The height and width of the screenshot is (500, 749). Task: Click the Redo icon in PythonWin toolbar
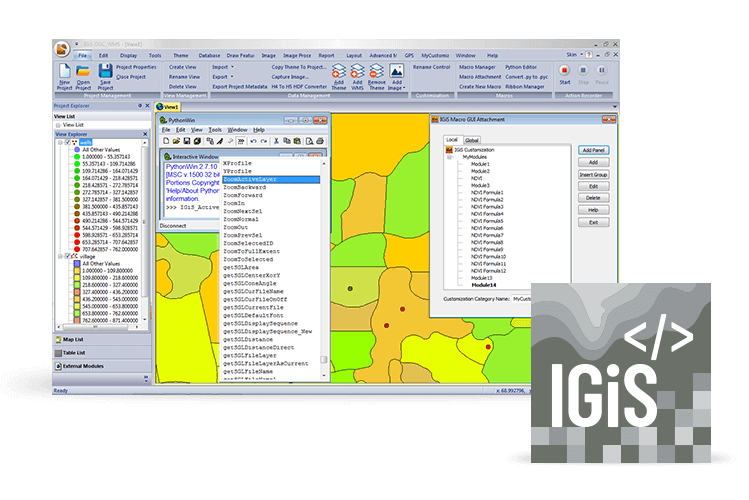(264, 141)
